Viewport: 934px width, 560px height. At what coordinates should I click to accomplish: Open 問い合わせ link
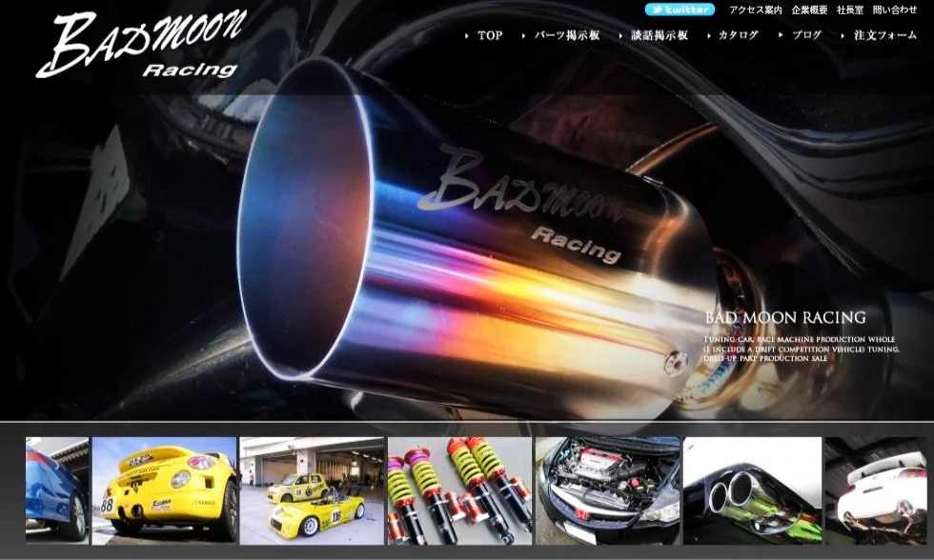coord(895,10)
